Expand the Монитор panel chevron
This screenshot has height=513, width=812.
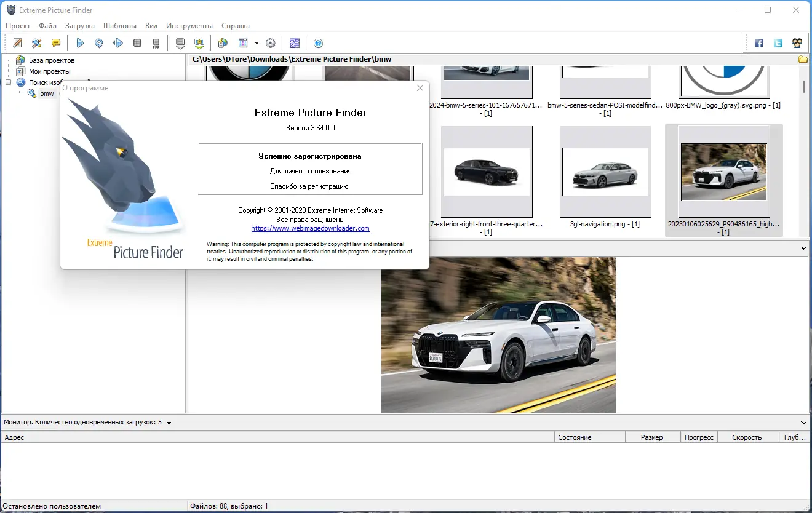click(x=803, y=422)
